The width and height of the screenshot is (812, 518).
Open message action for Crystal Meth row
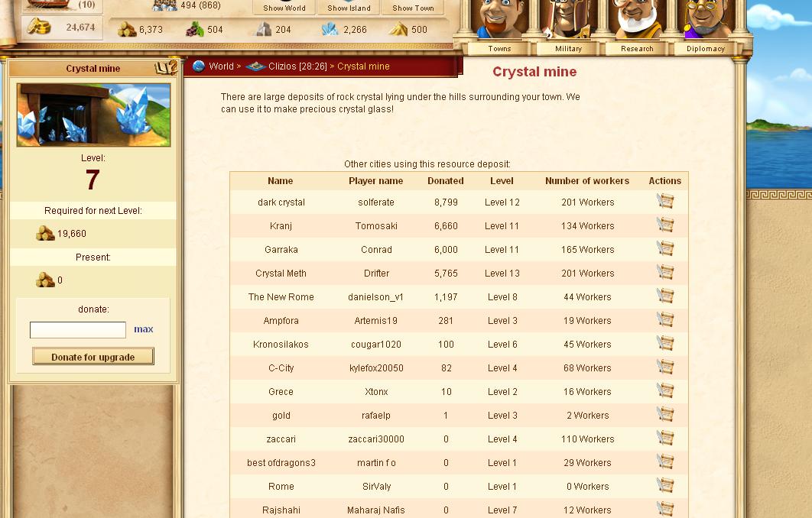tap(665, 272)
